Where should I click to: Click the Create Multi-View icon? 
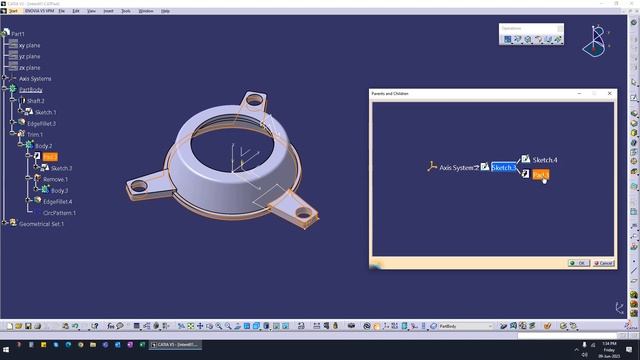click(x=247, y=326)
